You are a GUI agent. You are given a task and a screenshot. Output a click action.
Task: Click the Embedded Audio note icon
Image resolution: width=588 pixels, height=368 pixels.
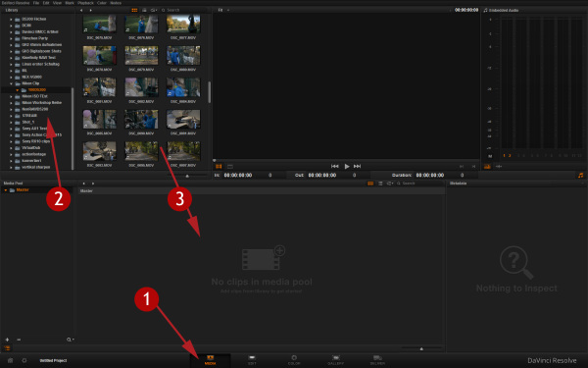pos(486,10)
